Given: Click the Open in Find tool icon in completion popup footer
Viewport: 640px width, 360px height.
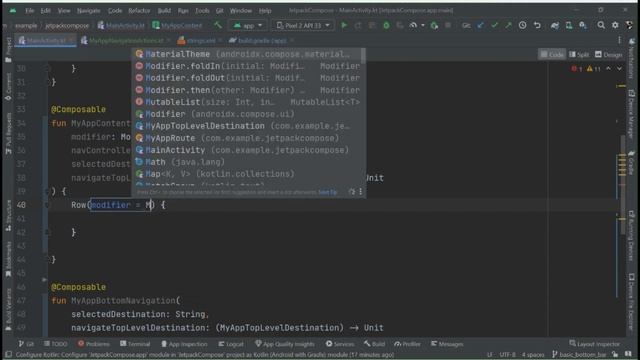Looking at the screenshot, I should click(352, 191).
